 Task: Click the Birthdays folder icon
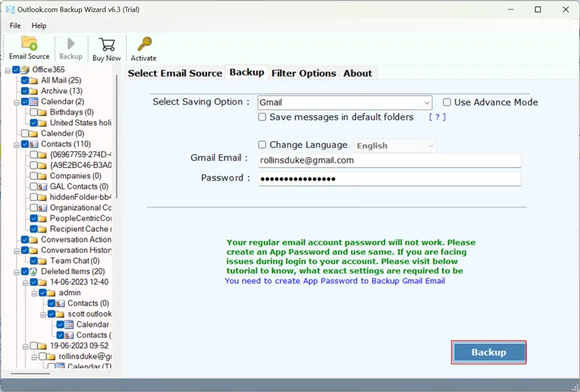(43, 112)
